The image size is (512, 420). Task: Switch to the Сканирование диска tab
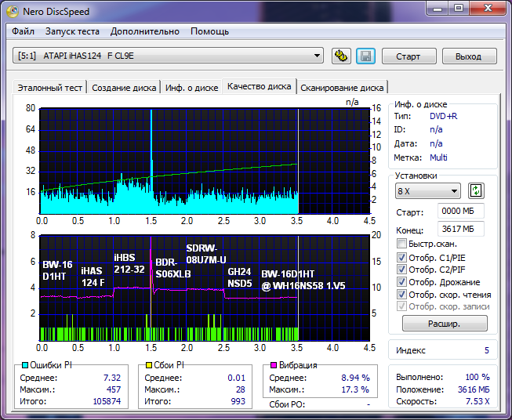point(342,88)
